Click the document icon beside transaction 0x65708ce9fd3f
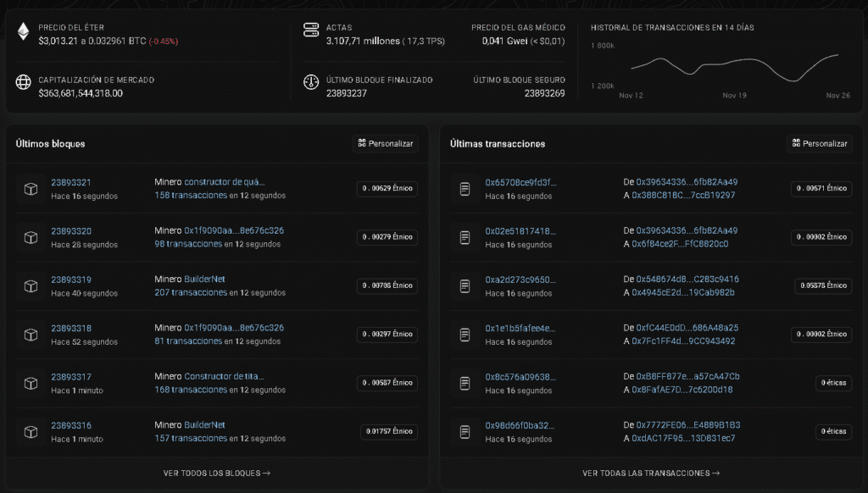Viewport: 868px width, 493px height. pos(465,188)
